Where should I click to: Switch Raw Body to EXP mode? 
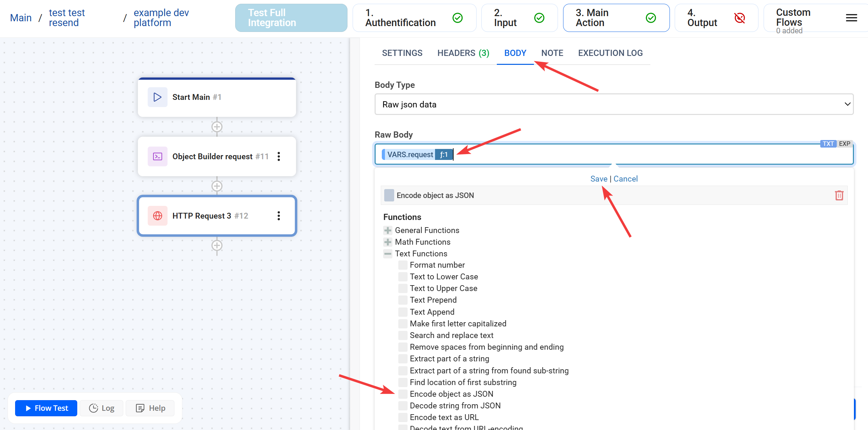tap(844, 144)
